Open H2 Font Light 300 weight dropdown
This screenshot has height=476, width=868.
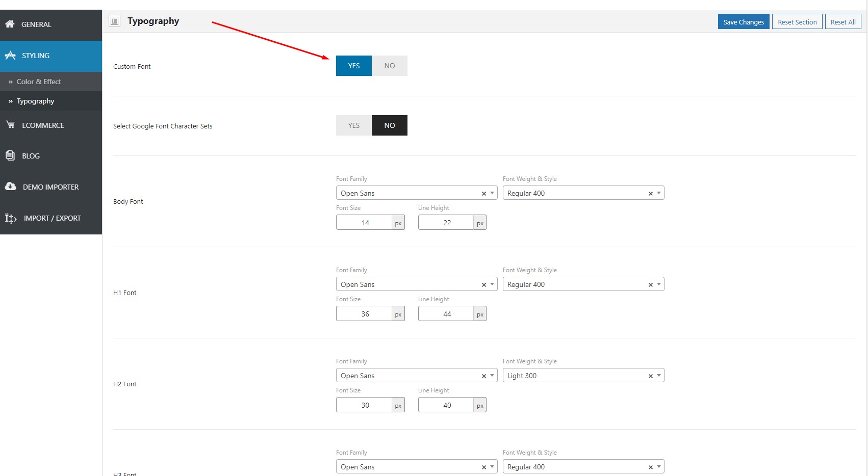click(x=583, y=376)
